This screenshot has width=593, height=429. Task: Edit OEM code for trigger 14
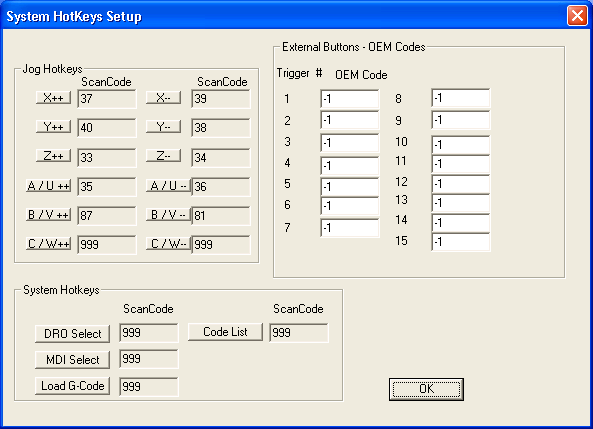pos(461,223)
